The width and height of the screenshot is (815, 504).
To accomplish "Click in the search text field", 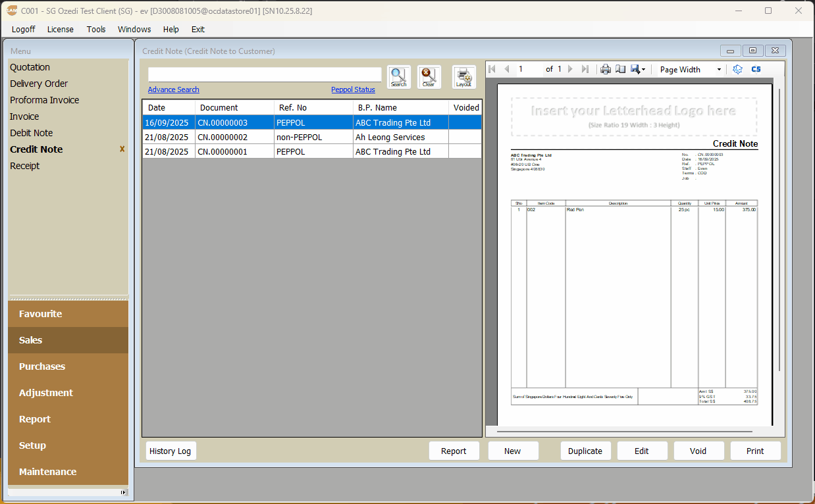I will (x=265, y=74).
